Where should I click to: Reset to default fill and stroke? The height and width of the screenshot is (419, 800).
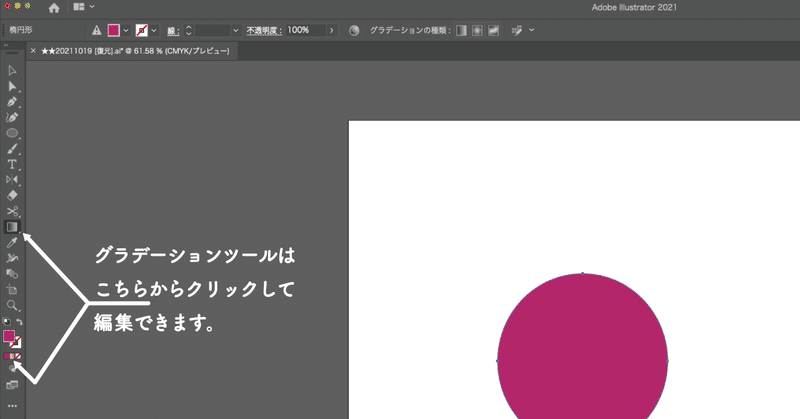pos(6,322)
